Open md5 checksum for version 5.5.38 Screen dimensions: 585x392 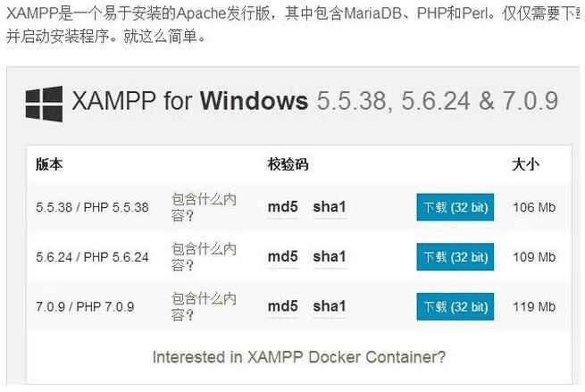tap(282, 207)
